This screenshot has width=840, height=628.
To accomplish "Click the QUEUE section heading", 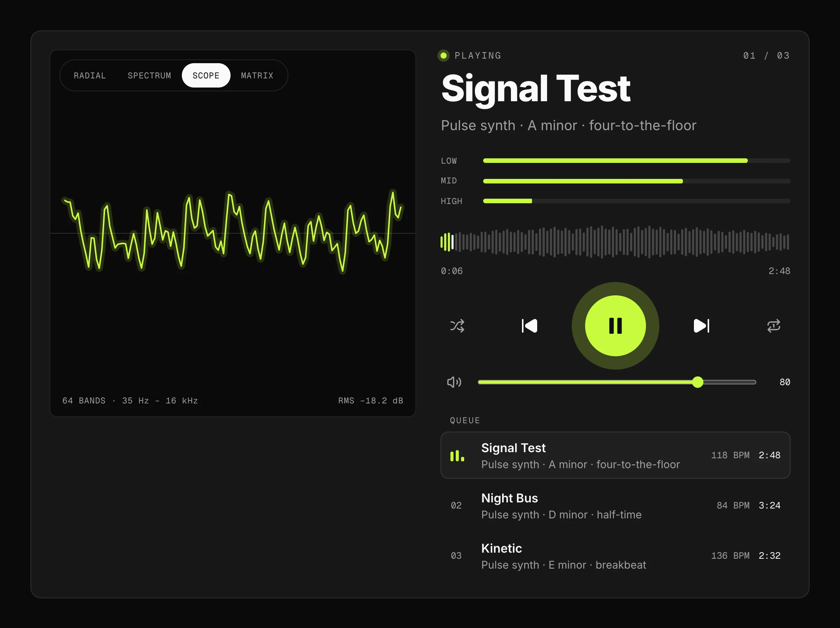I will (465, 421).
